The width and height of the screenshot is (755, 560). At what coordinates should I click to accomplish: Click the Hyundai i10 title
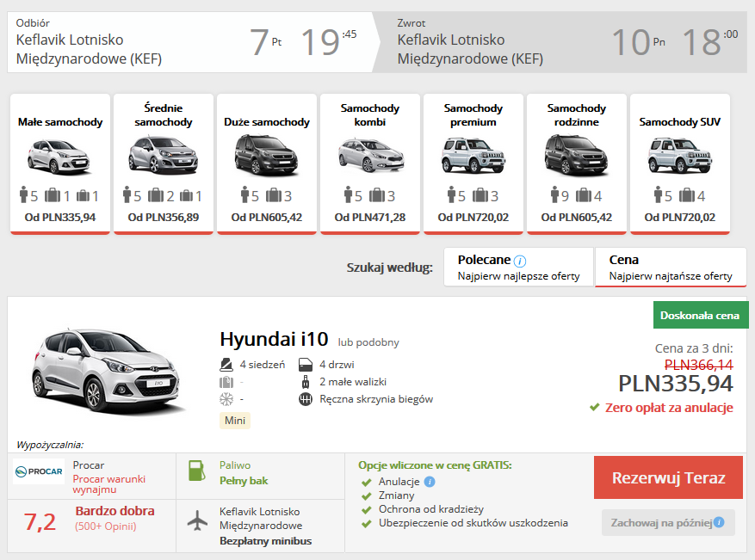[x=274, y=339]
